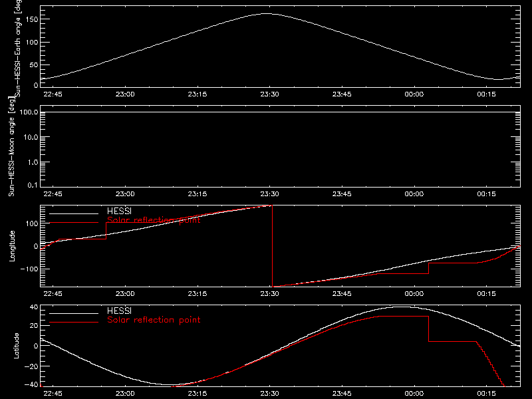Click 23:45 label under Moon angle plot
The width and height of the screenshot is (532, 399).
342,194
